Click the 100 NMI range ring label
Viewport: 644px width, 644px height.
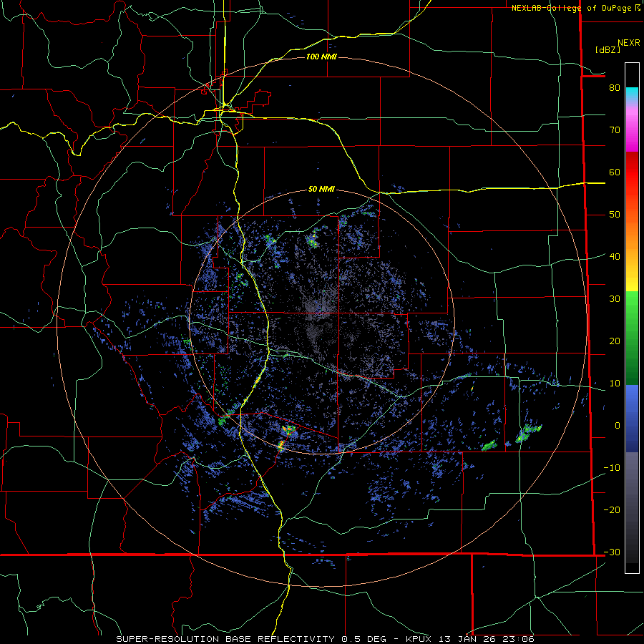click(x=321, y=57)
